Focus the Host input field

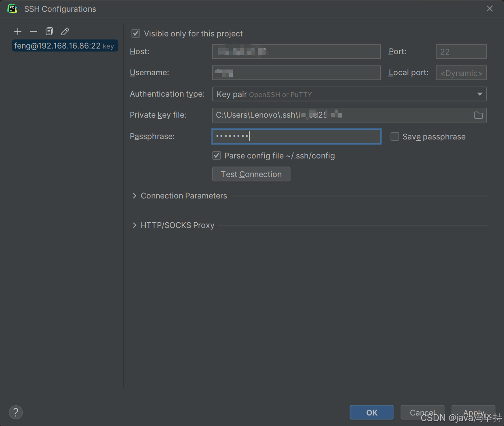[296, 52]
